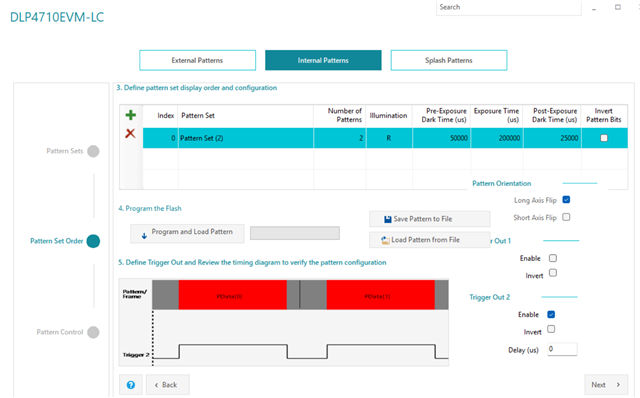Click the Delay (us) input field
Image resolution: width=640 pixels, height=398 pixels.
click(x=562, y=349)
